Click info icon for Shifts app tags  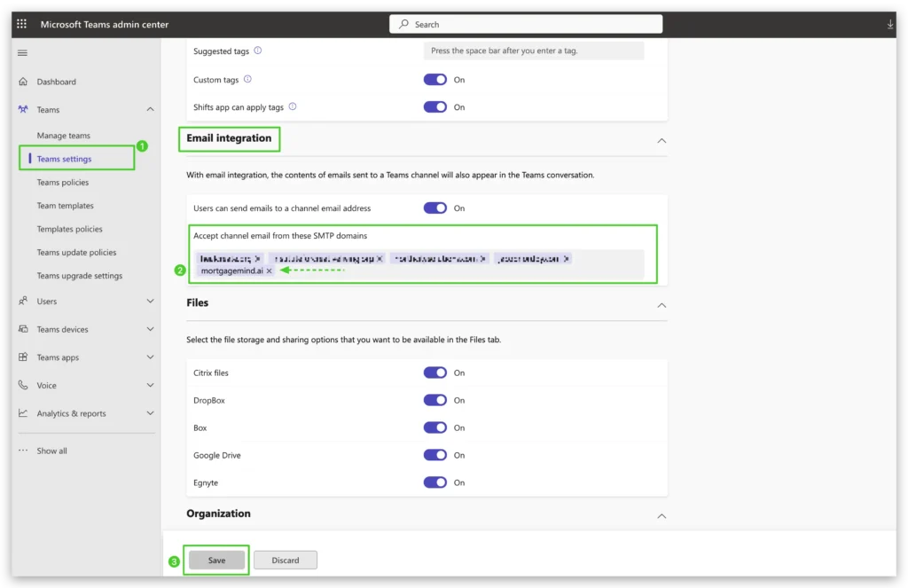293,106
